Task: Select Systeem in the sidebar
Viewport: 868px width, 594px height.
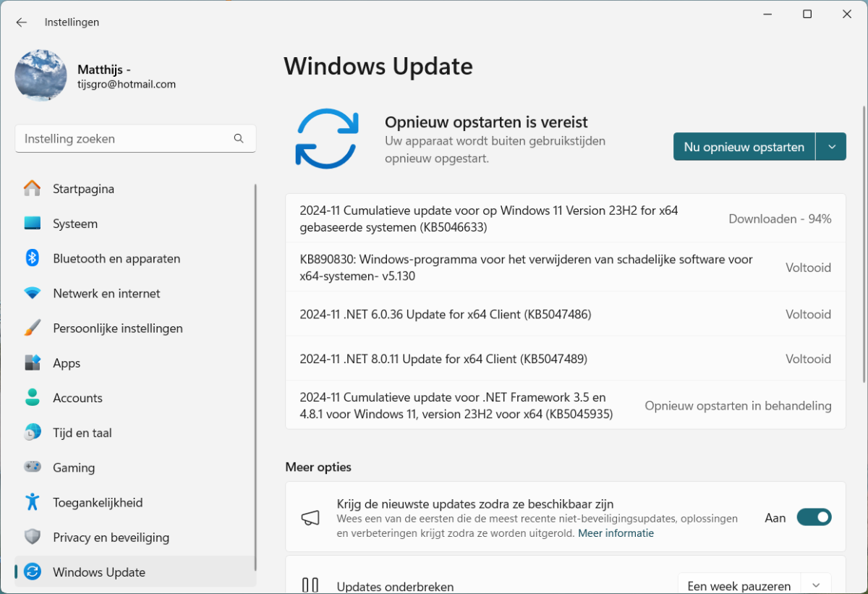Action: coord(75,224)
